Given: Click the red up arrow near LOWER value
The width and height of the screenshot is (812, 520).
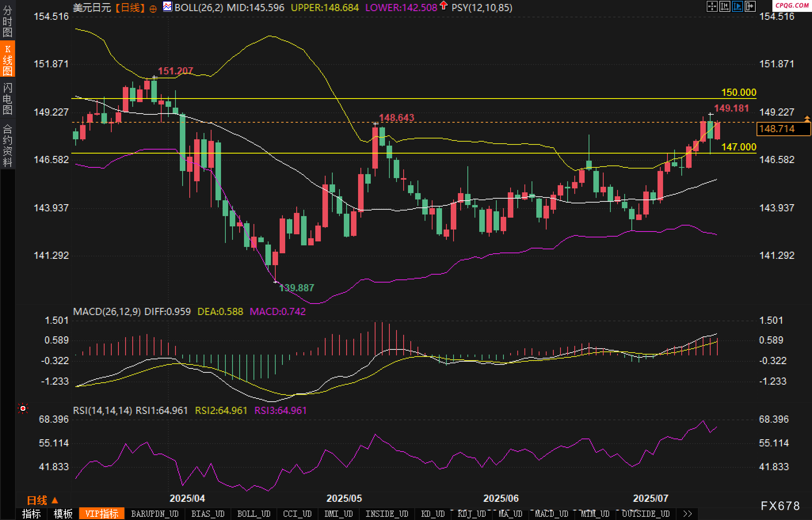Looking at the screenshot, I should point(443,6).
